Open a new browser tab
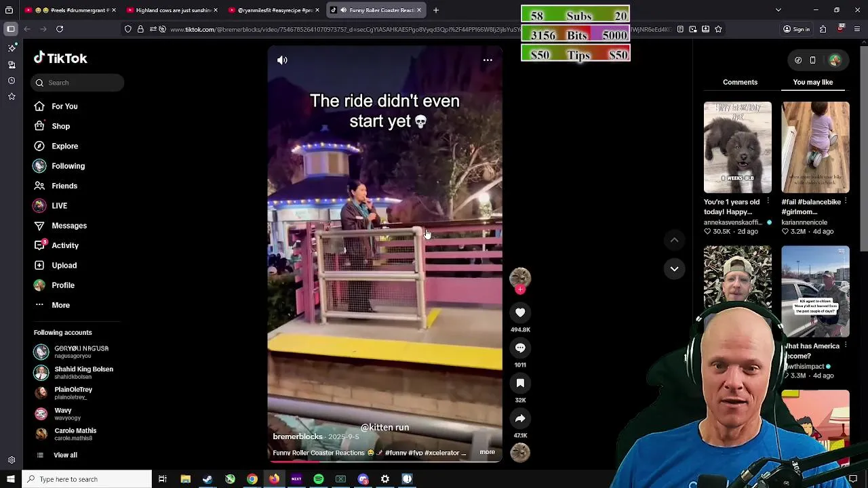 click(x=436, y=10)
